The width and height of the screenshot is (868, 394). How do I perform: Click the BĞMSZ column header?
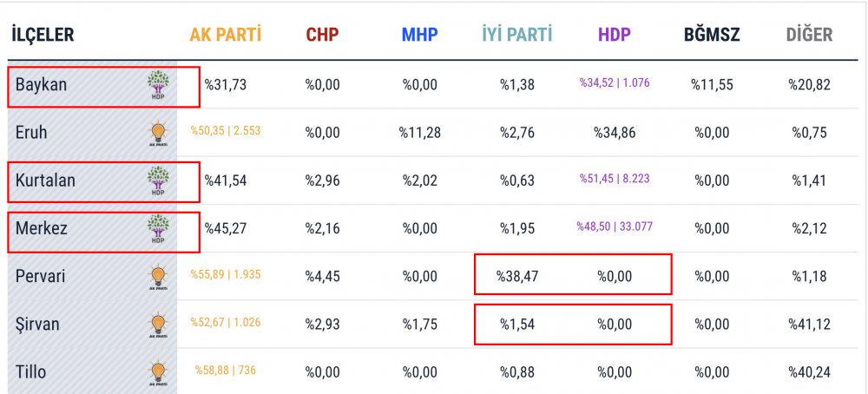tap(712, 36)
